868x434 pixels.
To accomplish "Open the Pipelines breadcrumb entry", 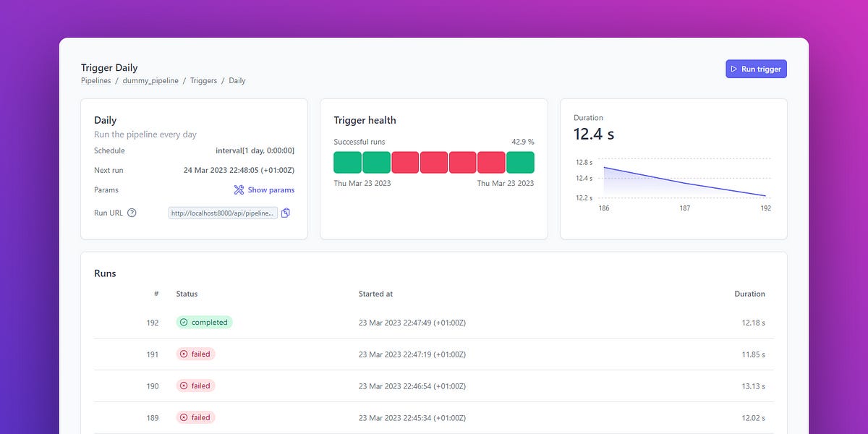I will [x=96, y=80].
